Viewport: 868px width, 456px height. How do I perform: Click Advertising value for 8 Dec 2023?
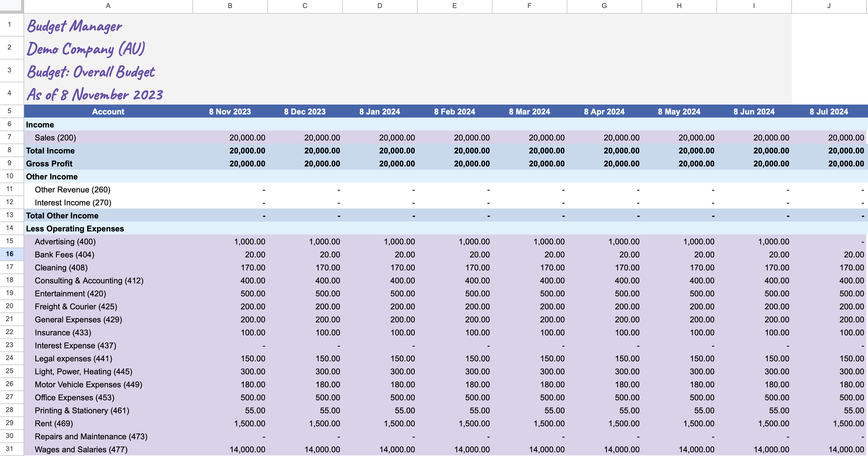pos(305,242)
